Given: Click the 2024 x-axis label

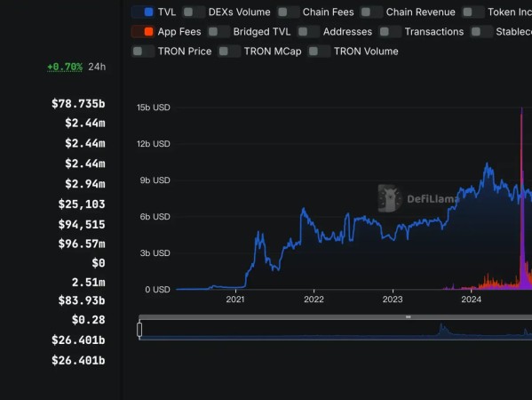Looking at the screenshot, I should click(472, 300).
